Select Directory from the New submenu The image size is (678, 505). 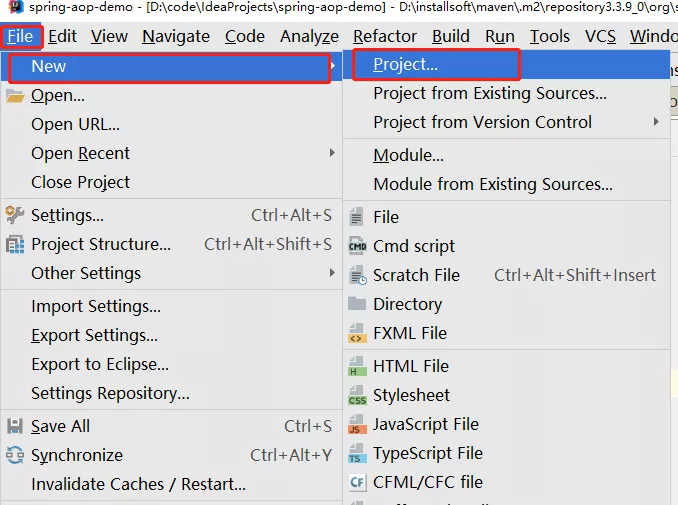tap(407, 304)
